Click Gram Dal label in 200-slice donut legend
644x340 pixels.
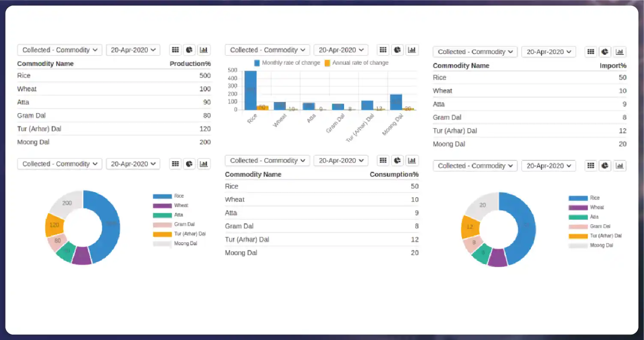click(x=184, y=225)
